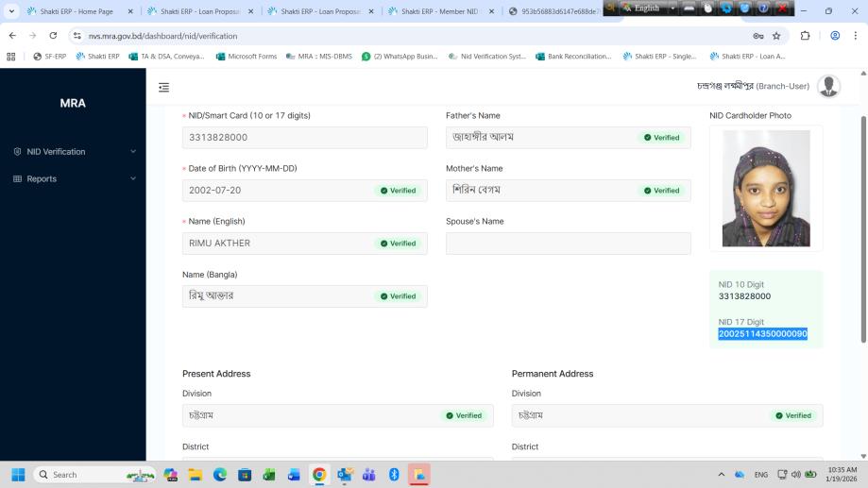Click the NID cardholder photo
This screenshot has width=868, height=488.
coord(765,189)
